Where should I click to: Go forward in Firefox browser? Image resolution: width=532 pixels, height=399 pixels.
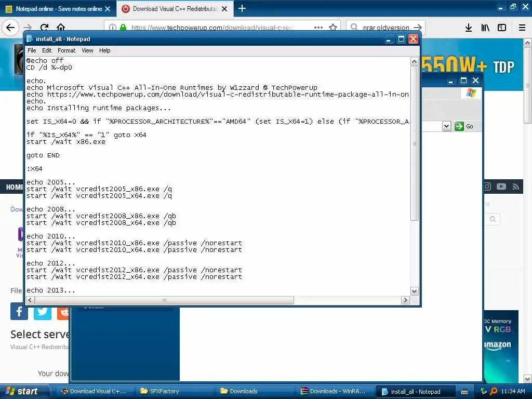pos(28,28)
